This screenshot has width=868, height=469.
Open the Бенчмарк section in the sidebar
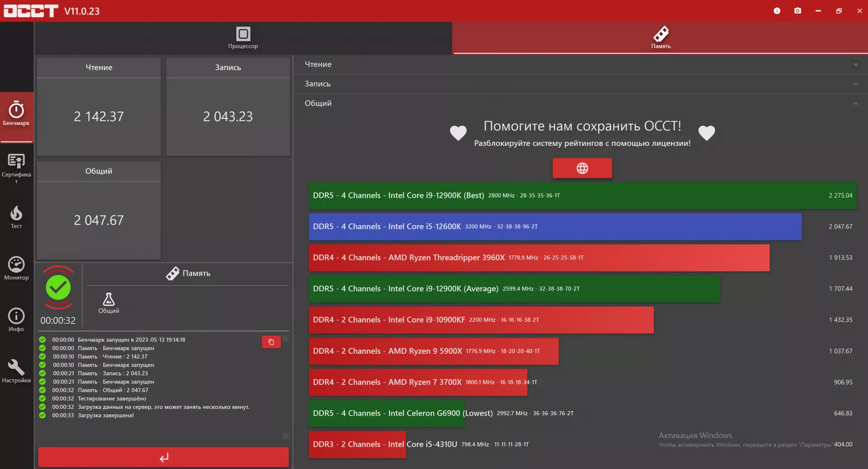[x=16, y=117]
